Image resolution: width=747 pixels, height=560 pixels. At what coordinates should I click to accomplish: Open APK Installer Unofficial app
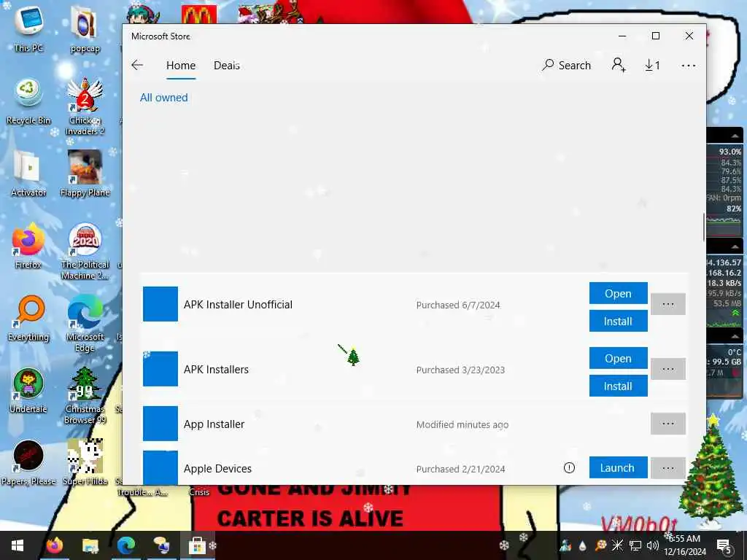[618, 293]
